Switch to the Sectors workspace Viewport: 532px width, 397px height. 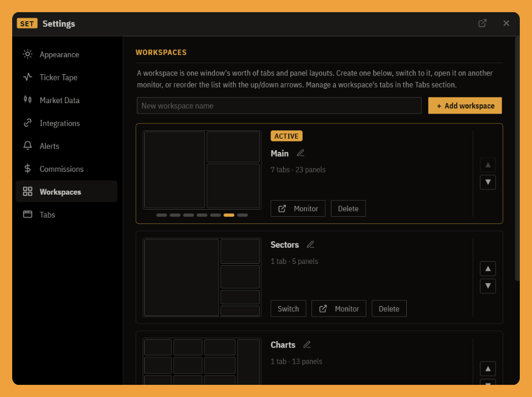(x=288, y=309)
